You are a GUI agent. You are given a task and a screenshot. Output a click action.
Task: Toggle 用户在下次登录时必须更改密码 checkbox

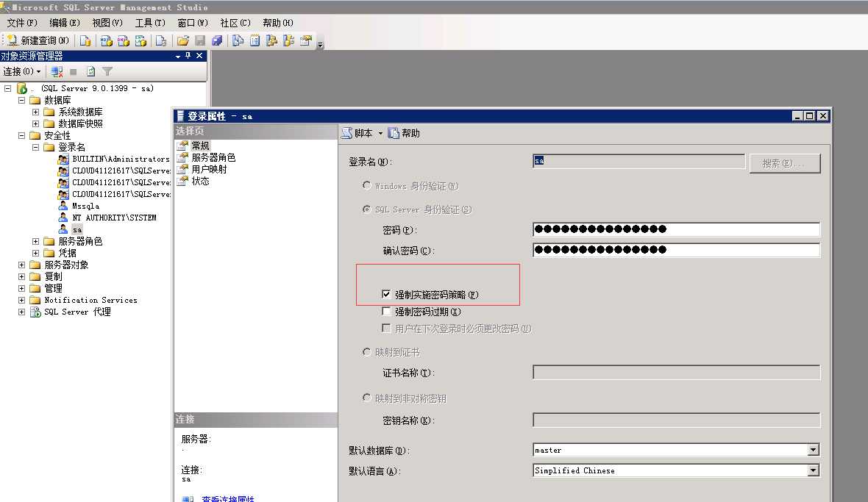click(386, 329)
